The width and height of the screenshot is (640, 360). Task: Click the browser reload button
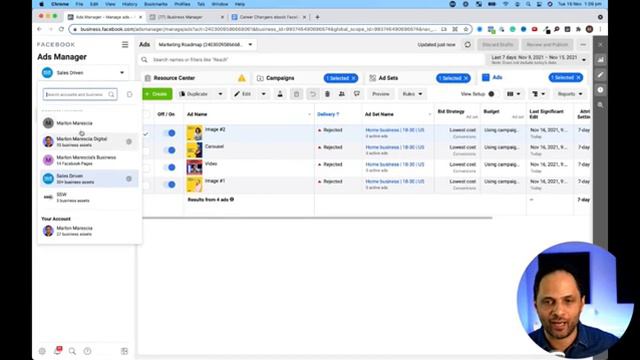pyautogui.click(x=61, y=29)
